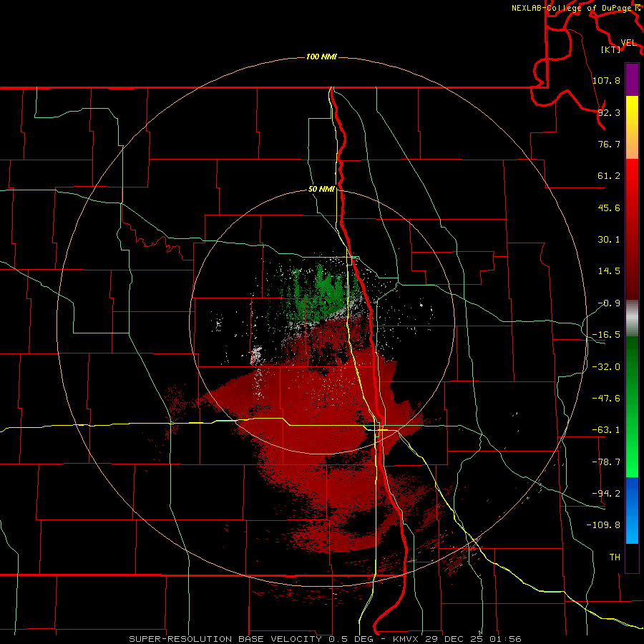This screenshot has height=644, width=644.
Task: Select the blue segment of the color bar
Action: point(632,510)
